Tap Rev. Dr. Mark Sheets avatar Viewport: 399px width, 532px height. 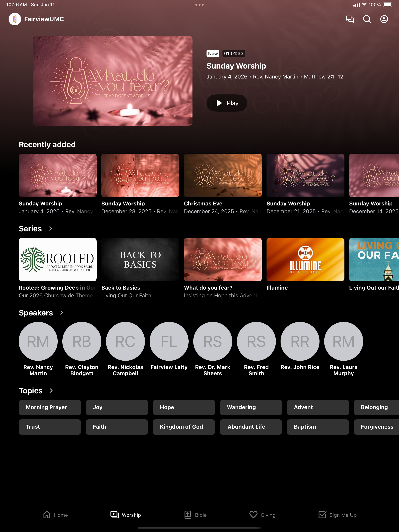213,341
